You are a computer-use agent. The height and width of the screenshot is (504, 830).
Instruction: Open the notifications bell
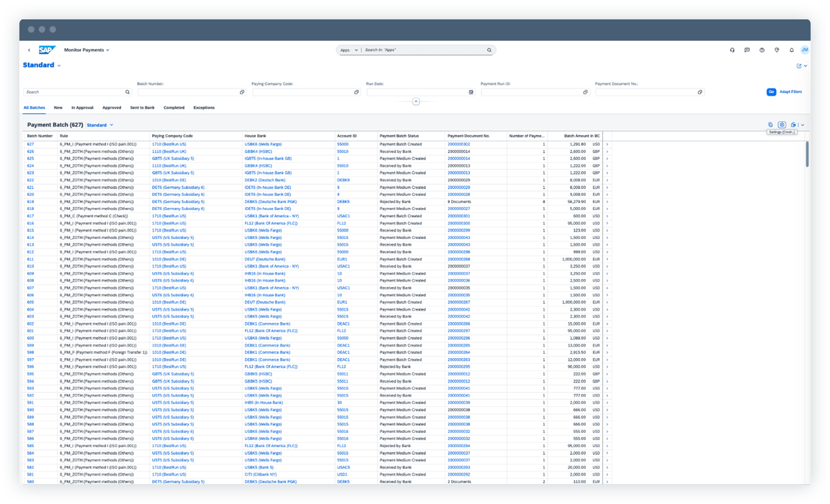click(x=791, y=50)
